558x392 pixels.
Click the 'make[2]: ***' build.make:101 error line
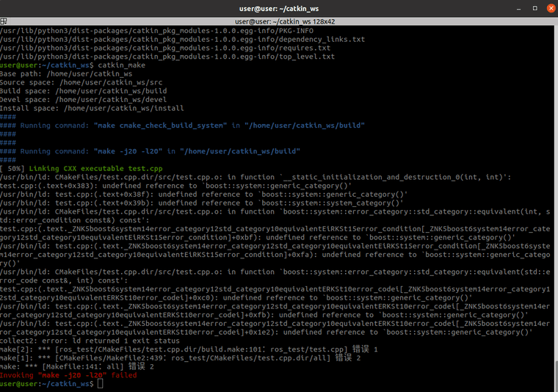tap(189, 349)
